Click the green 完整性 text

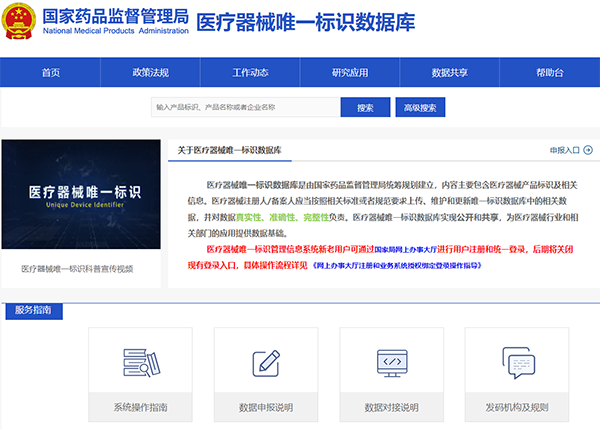316,217
